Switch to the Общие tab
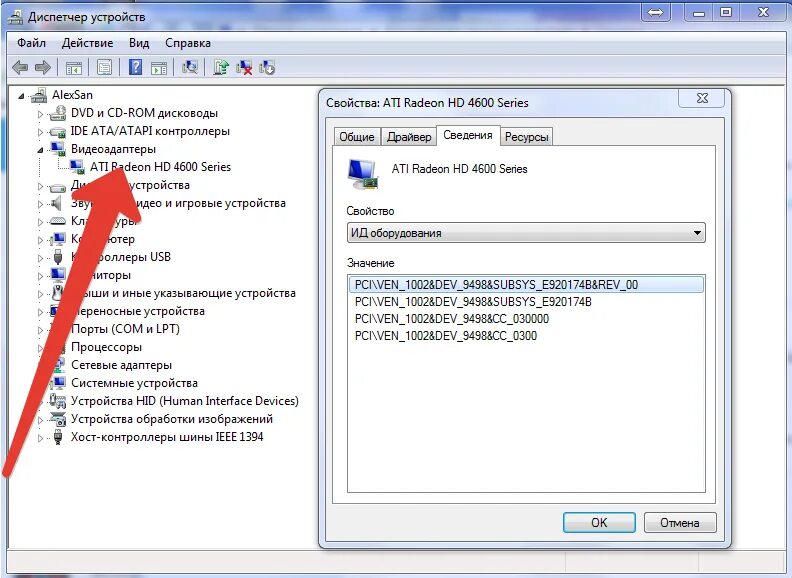 [x=357, y=137]
